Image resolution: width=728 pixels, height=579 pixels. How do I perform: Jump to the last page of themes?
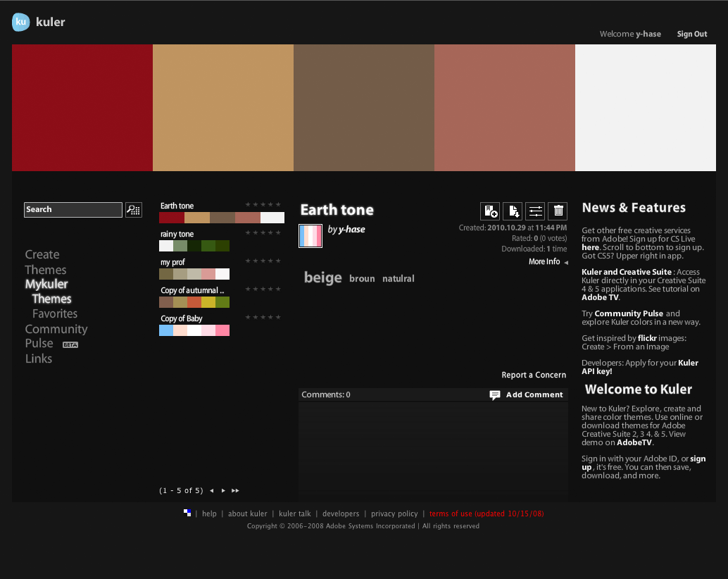235,490
